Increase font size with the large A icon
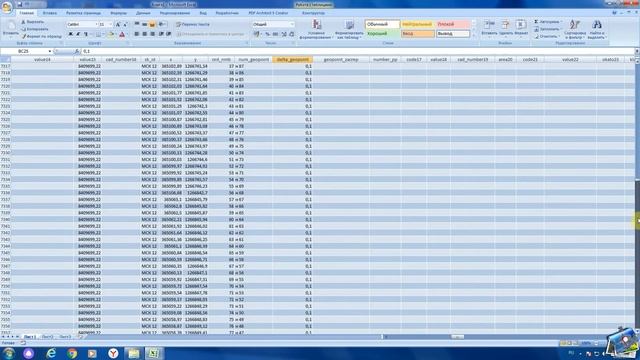Screen dimensions: 640x360 tap(118, 24)
